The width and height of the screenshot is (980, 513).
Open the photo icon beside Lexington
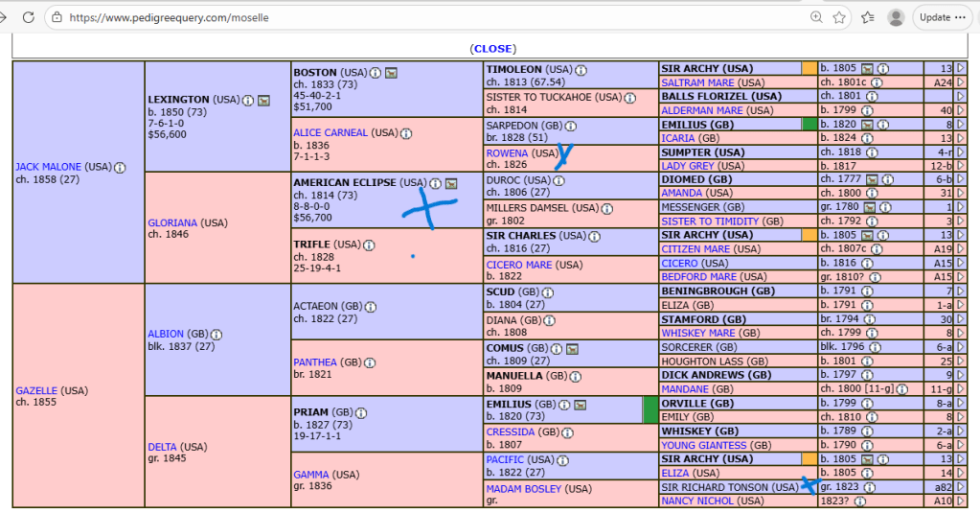point(263,100)
